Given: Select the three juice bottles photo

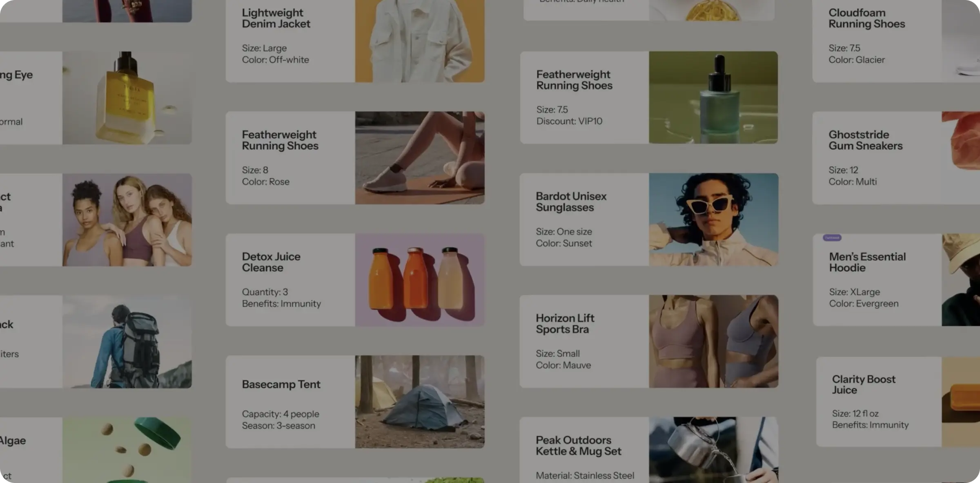Looking at the screenshot, I should pyautogui.click(x=420, y=280).
